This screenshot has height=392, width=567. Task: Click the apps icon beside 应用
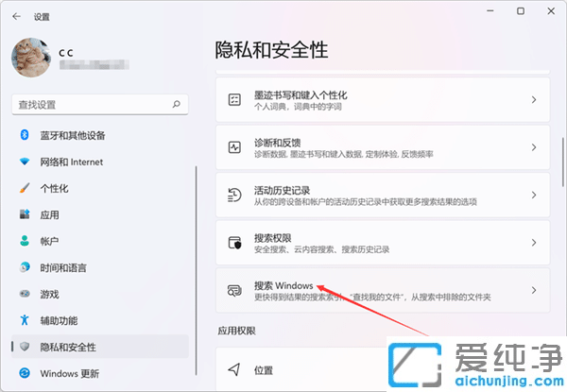point(25,214)
